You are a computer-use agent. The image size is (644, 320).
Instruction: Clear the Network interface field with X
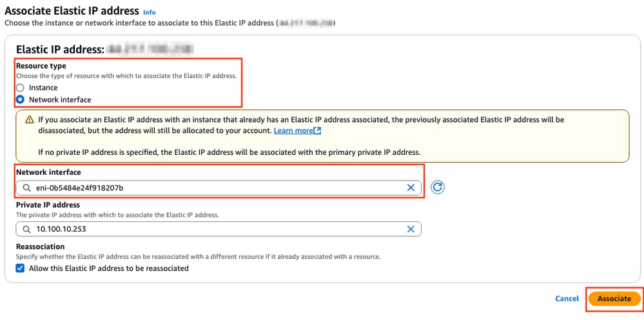pyautogui.click(x=410, y=188)
